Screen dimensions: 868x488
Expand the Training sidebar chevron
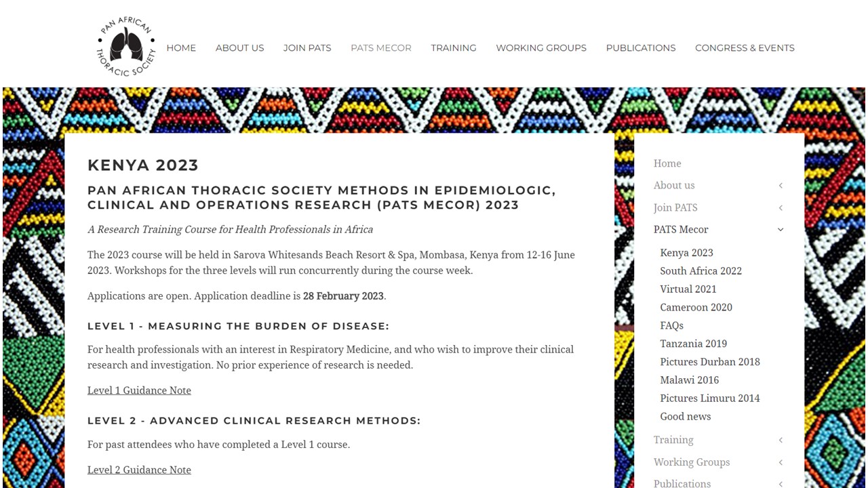tap(781, 441)
